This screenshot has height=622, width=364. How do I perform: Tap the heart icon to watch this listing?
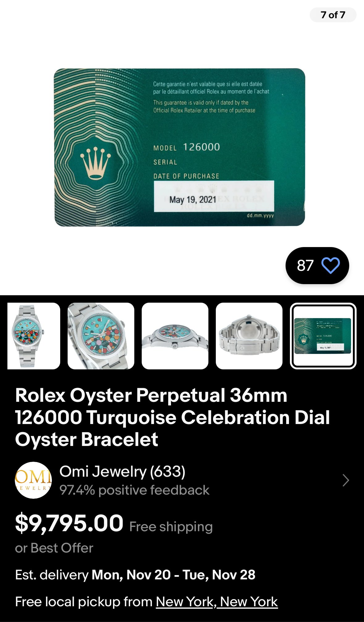click(x=330, y=265)
